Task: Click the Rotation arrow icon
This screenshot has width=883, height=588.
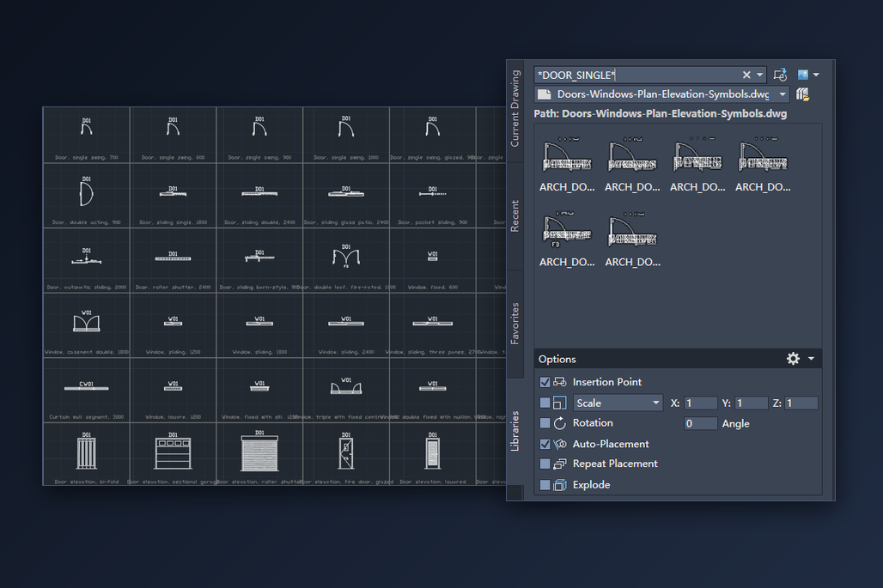Action: [x=559, y=423]
